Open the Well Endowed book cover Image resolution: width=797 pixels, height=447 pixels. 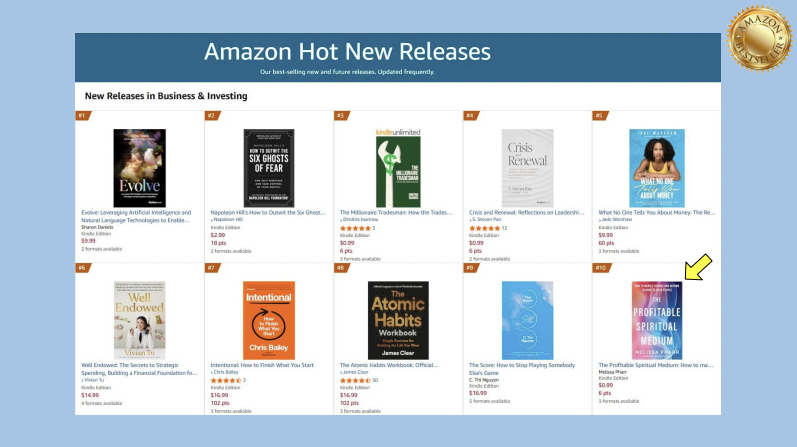140,320
